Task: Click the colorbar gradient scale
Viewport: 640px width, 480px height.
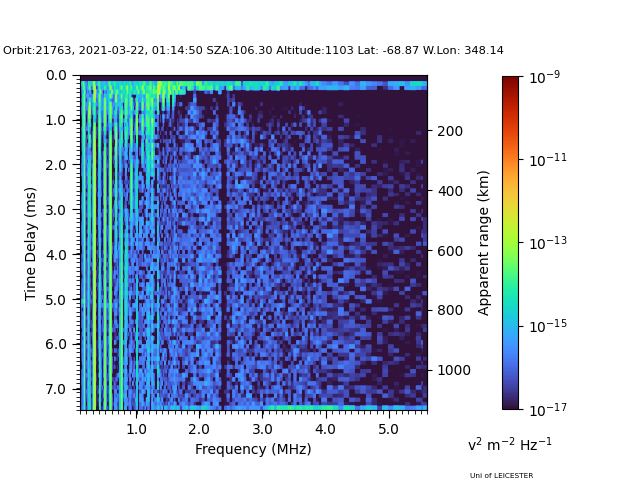Action: click(x=511, y=243)
